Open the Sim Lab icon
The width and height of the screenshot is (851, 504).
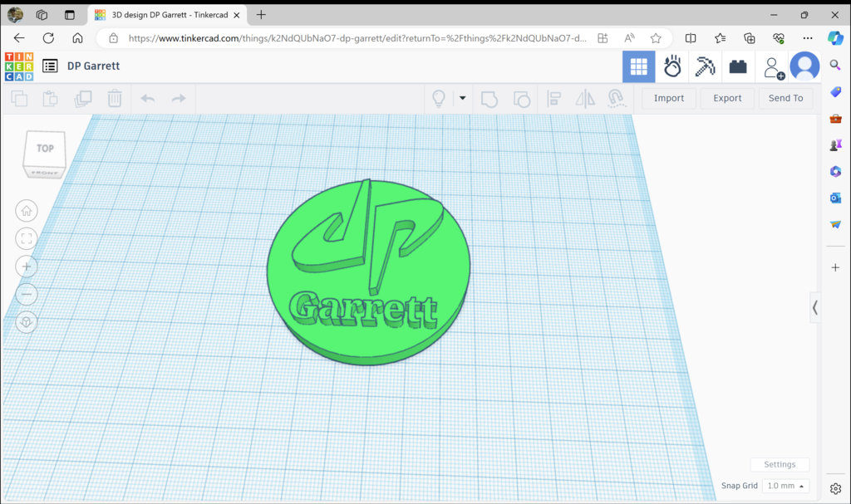tap(671, 66)
